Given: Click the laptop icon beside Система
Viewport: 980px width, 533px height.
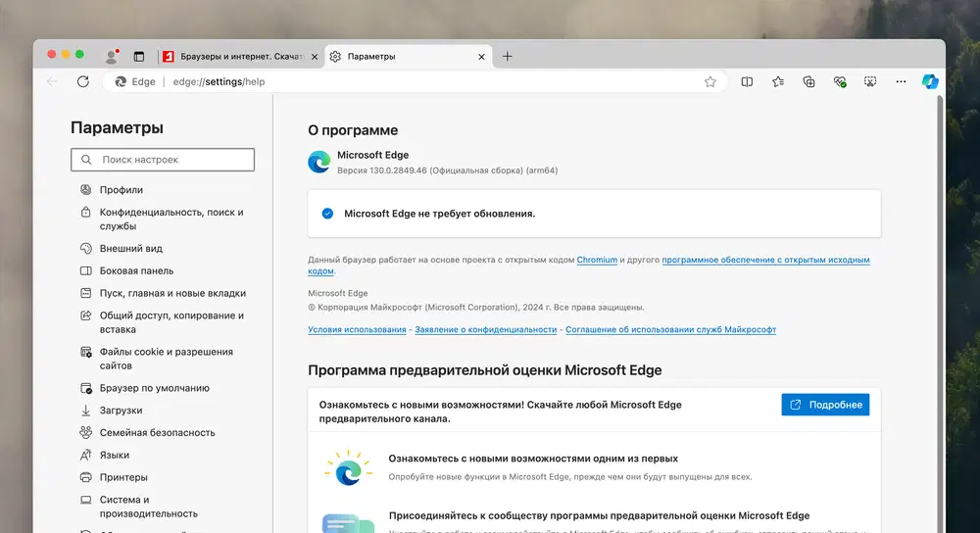Looking at the screenshot, I should [x=85, y=500].
